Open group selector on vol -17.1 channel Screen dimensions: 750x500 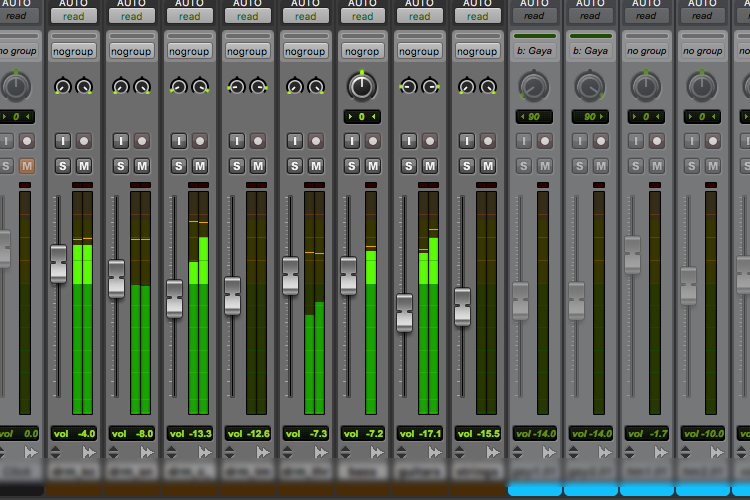(x=419, y=51)
